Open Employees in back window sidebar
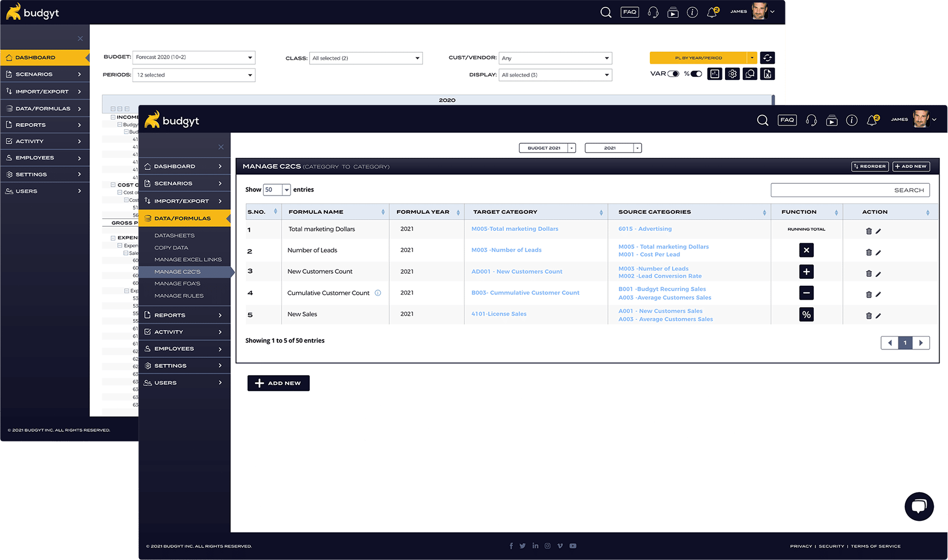948x560 pixels. (44, 158)
